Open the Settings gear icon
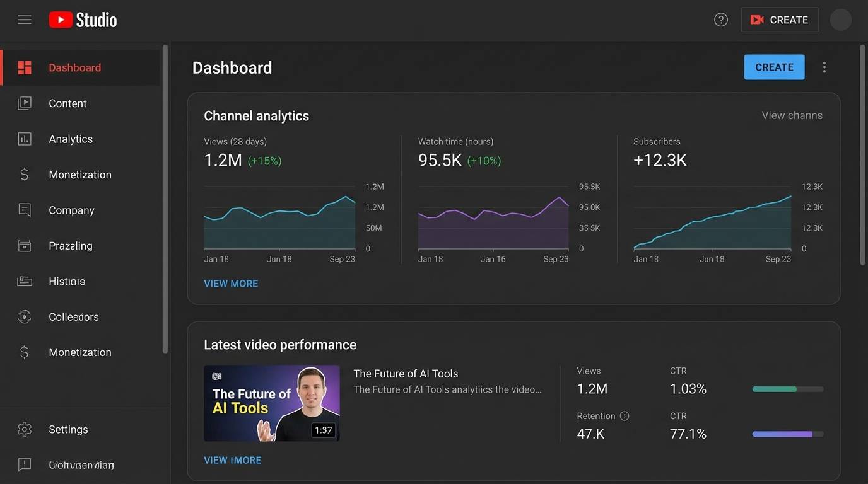868x484 pixels. coord(24,429)
